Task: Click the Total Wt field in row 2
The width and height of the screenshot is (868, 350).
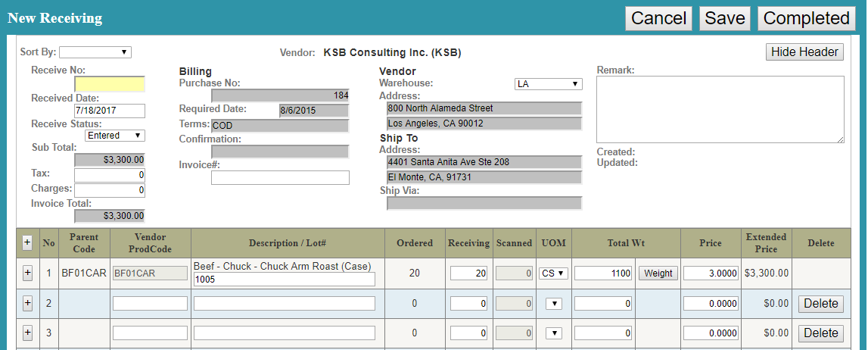Action: (603, 304)
